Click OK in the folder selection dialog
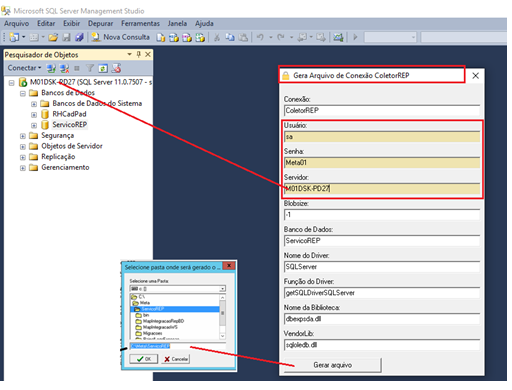Image resolution: width=512 pixels, height=390 pixels. click(144, 359)
